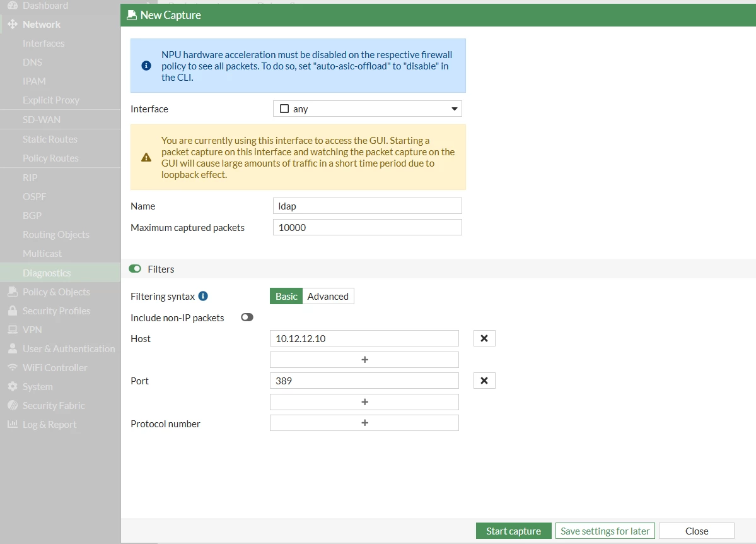This screenshot has width=756, height=544.
Task: Expand the Log & Report section
Action: [x=49, y=424]
